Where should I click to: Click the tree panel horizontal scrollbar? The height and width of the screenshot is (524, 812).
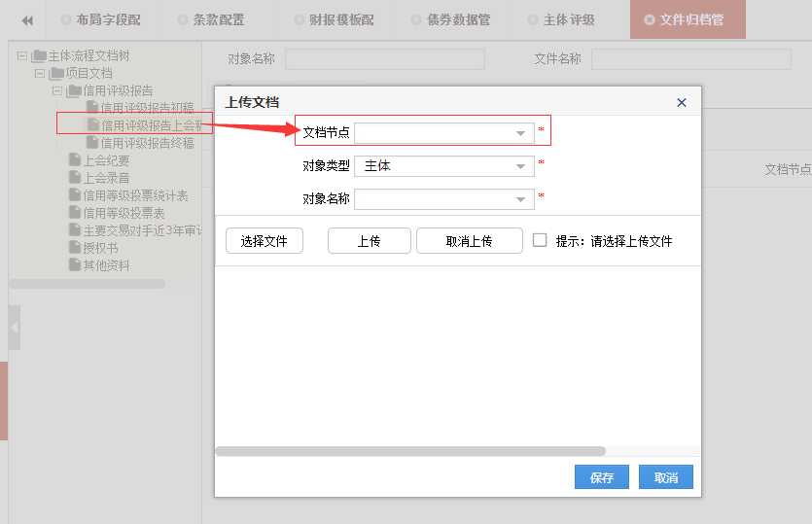pos(88,284)
